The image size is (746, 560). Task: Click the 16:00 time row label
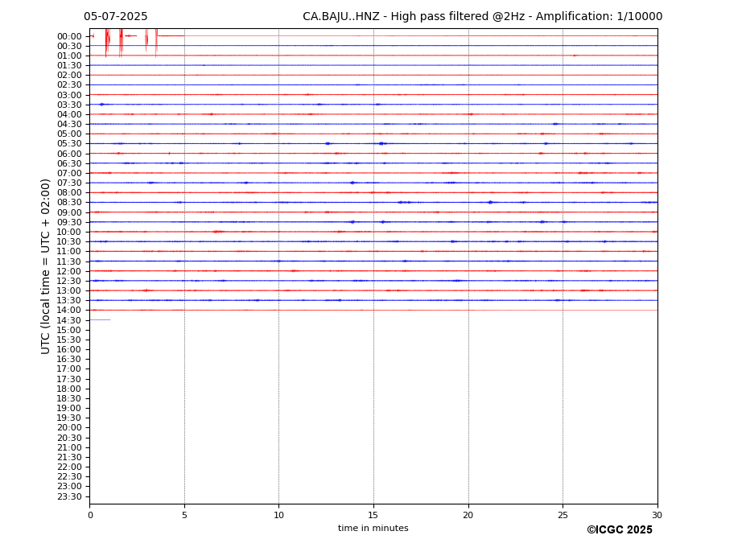pos(69,350)
